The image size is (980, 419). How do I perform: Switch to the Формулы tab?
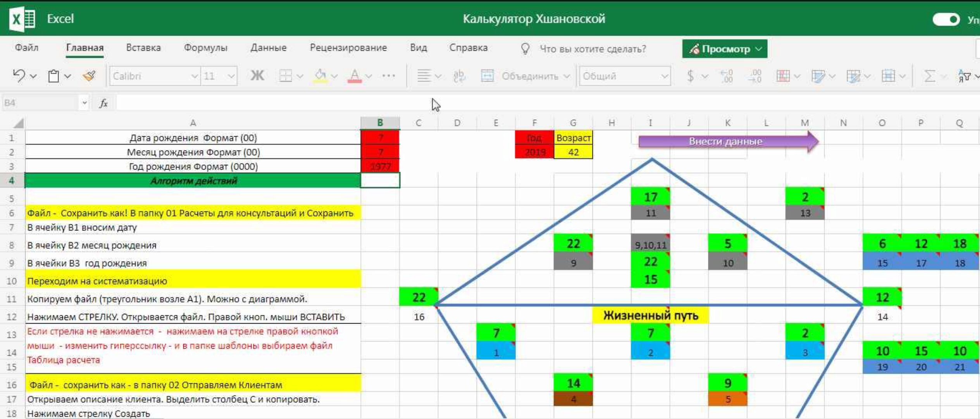(x=205, y=48)
